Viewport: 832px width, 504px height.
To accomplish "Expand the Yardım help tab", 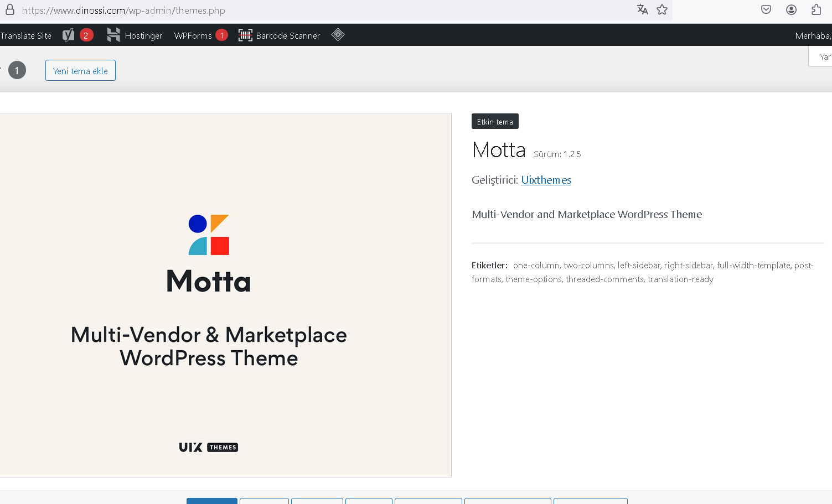I will [821, 56].
